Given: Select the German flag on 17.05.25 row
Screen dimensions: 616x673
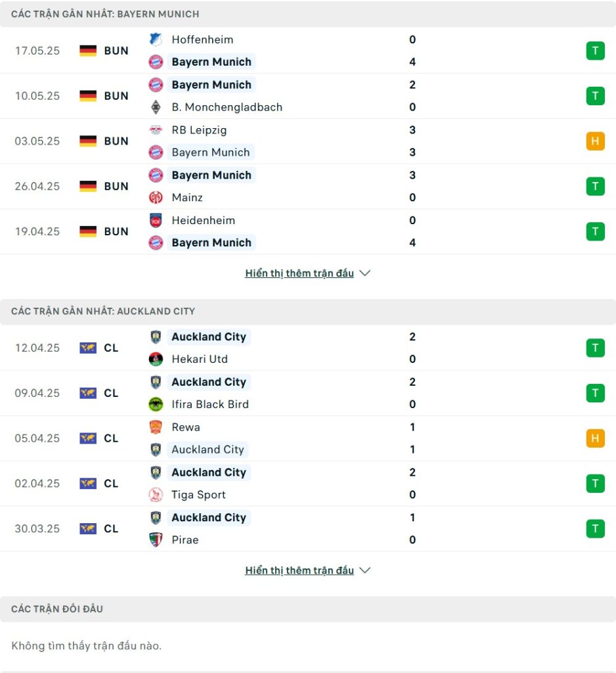Looking at the screenshot, I should tap(88, 51).
